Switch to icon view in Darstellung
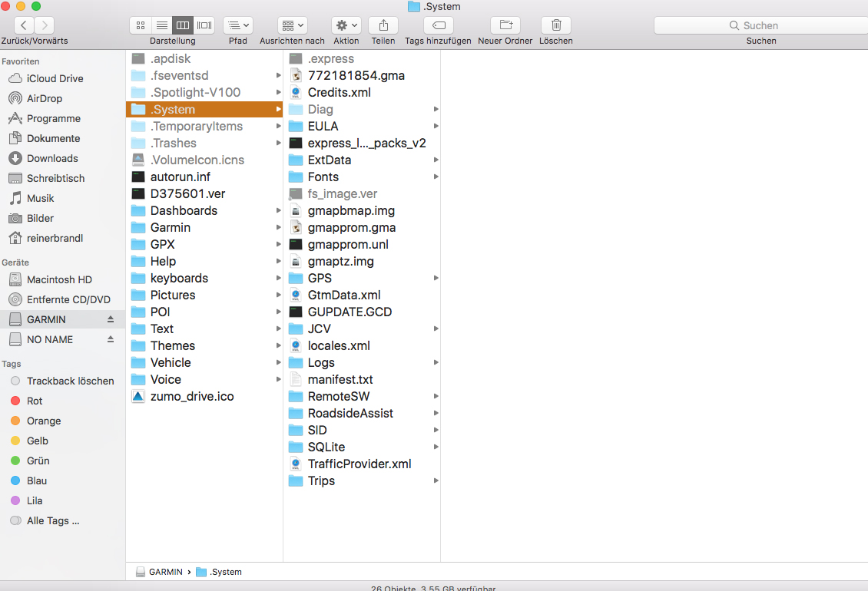Image resolution: width=868 pixels, height=591 pixels. (x=141, y=25)
